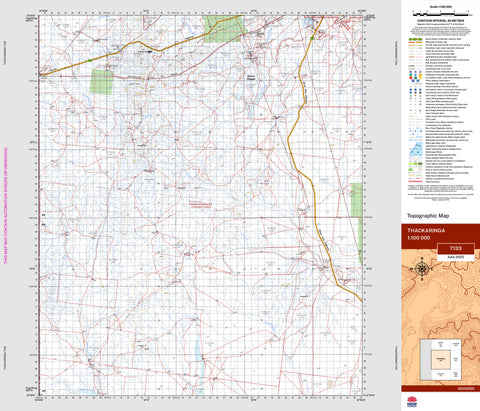Click the THACKARINGA map title
Image resolution: width=480 pixels, height=411 pixels.
click(426, 230)
